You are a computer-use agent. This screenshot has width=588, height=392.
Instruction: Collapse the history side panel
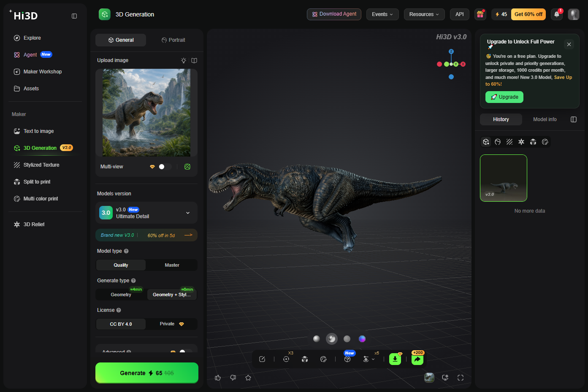[574, 119]
